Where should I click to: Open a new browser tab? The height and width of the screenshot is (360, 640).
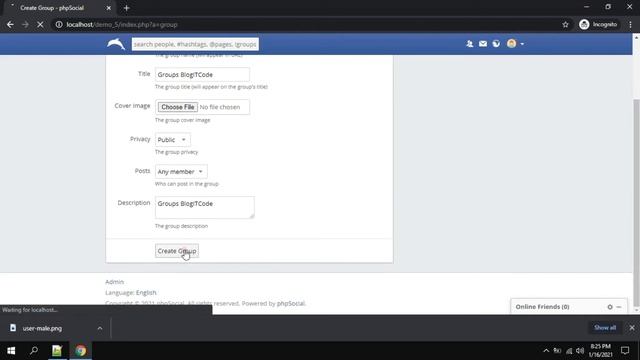[x=127, y=8]
